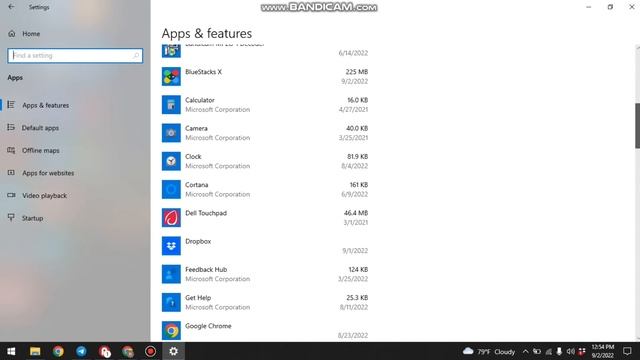The image size is (640, 360).
Task: Click the Dropbox app icon
Action: click(171, 246)
